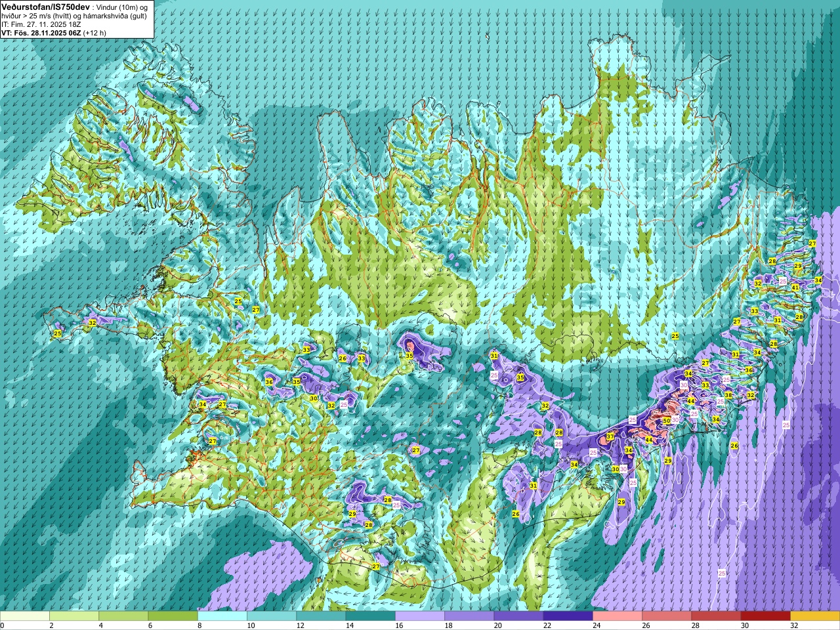This screenshot has width=840, height=630.
Task: Click the legend scale tick label 12
Action: tap(301, 625)
